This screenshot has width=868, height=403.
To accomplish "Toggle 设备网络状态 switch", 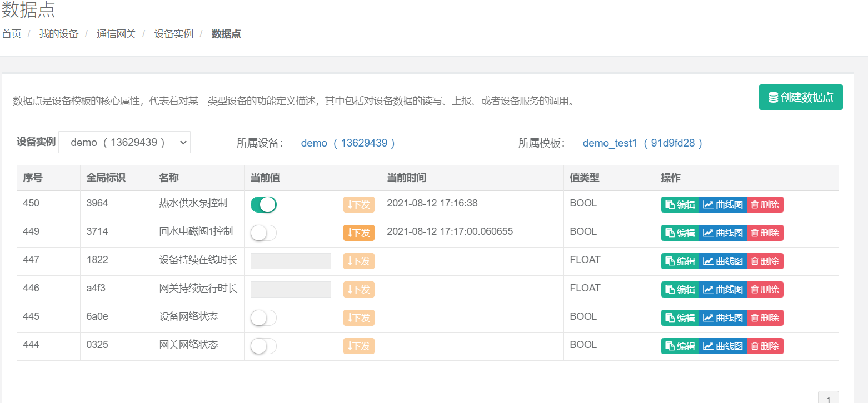I will tap(263, 318).
